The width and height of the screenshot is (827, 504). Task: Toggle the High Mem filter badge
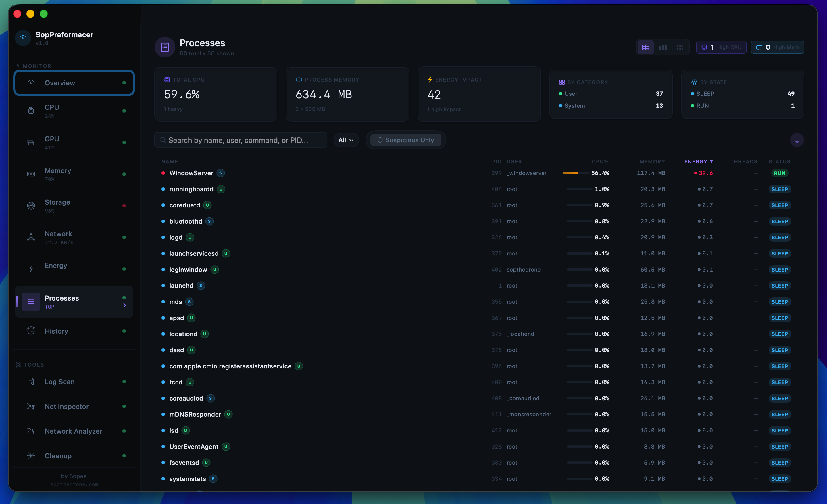tap(777, 47)
